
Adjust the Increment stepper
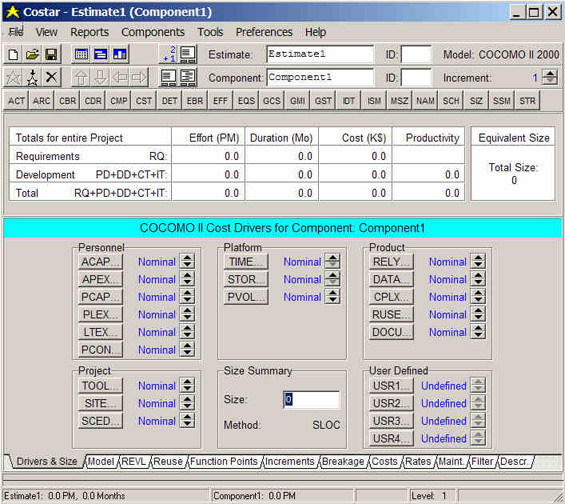[550, 77]
